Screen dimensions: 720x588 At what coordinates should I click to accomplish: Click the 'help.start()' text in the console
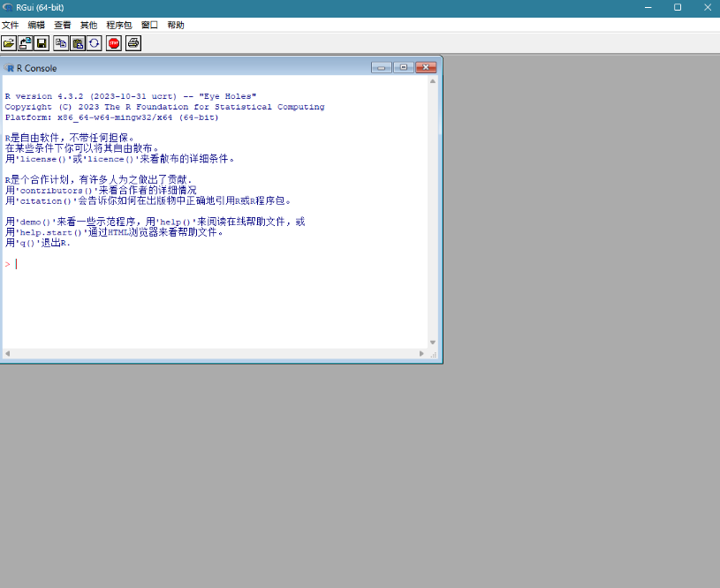(51, 232)
